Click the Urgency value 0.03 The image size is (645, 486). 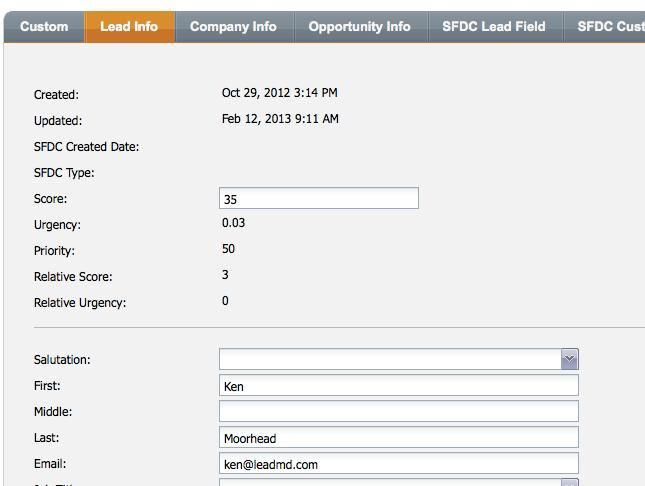[x=233, y=223]
